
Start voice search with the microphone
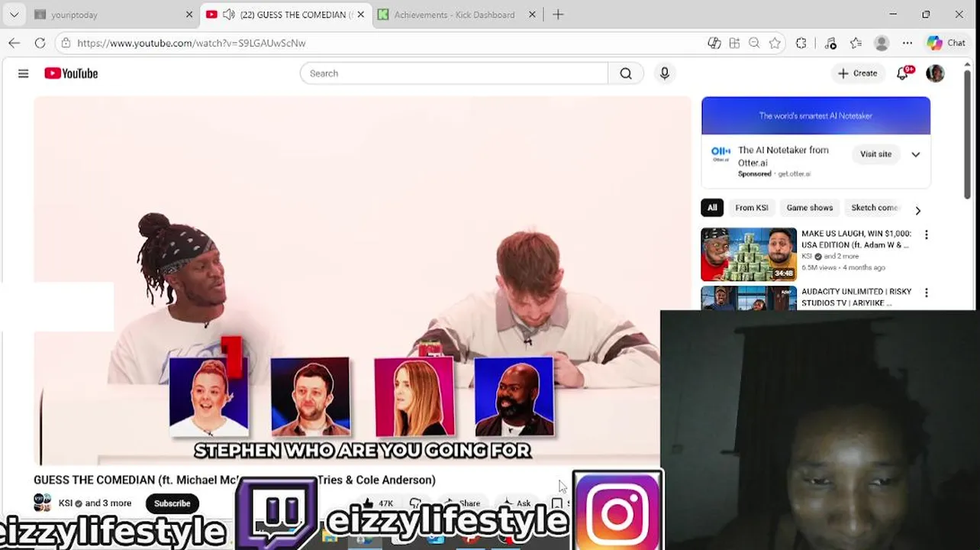[x=664, y=73]
